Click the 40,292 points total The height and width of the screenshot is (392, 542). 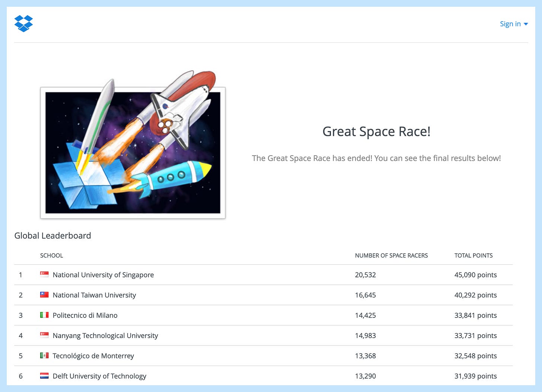pos(475,295)
